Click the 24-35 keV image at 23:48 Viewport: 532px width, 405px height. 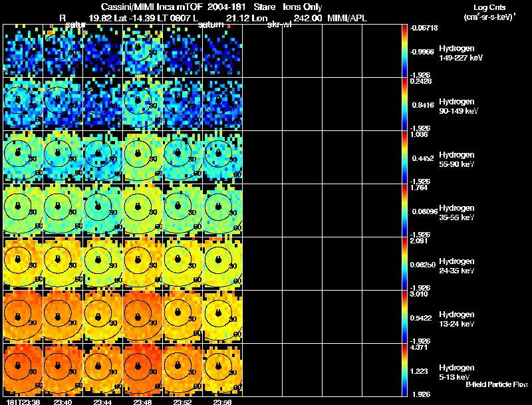point(143,263)
